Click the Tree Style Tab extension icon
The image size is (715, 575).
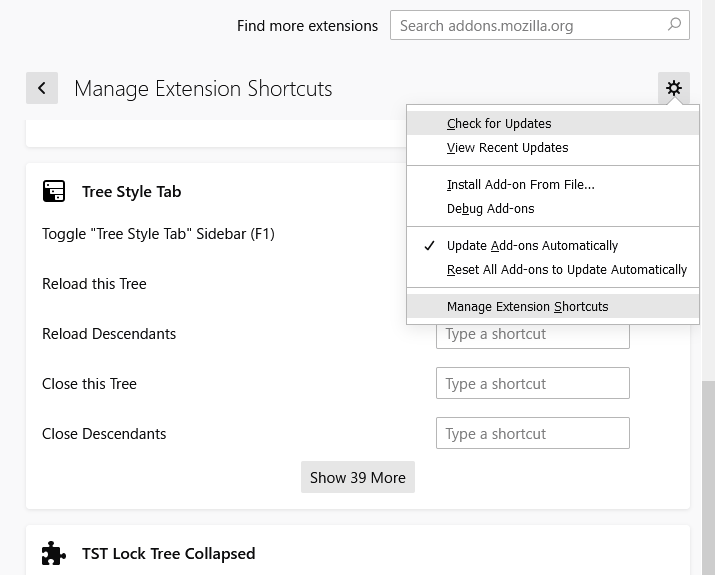(54, 191)
